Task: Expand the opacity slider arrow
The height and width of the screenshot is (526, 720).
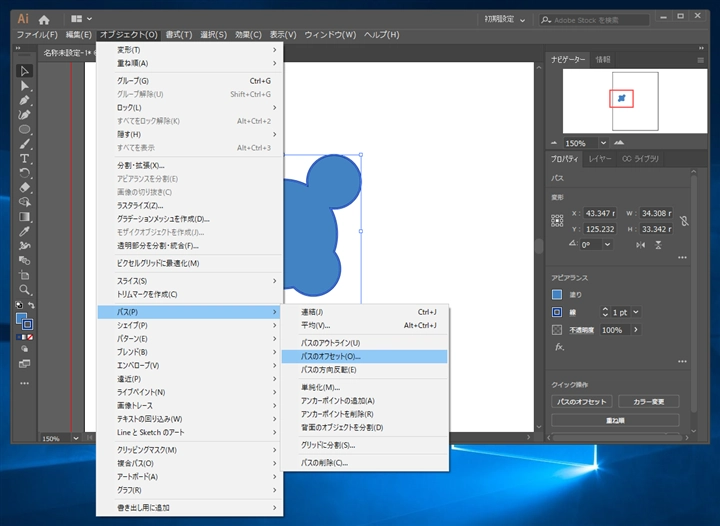Action: (x=636, y=330)
